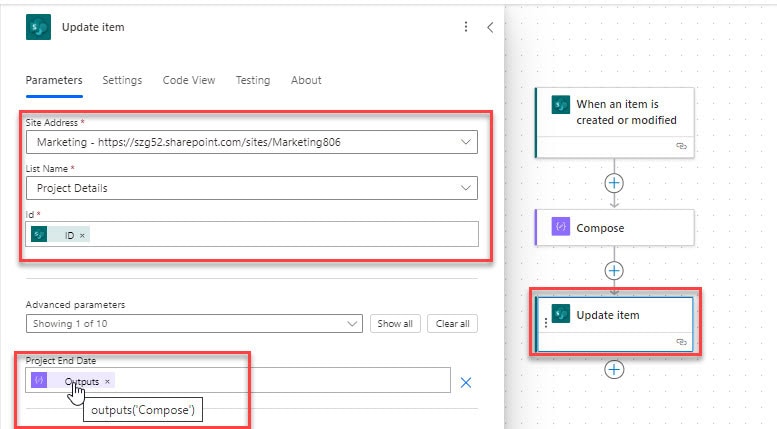Select the ID dynamic content token

pyautogui.click(x=60, y=235)
